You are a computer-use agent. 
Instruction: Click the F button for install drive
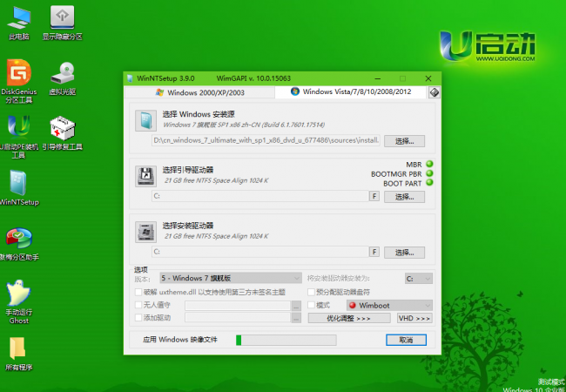point(374,252)
